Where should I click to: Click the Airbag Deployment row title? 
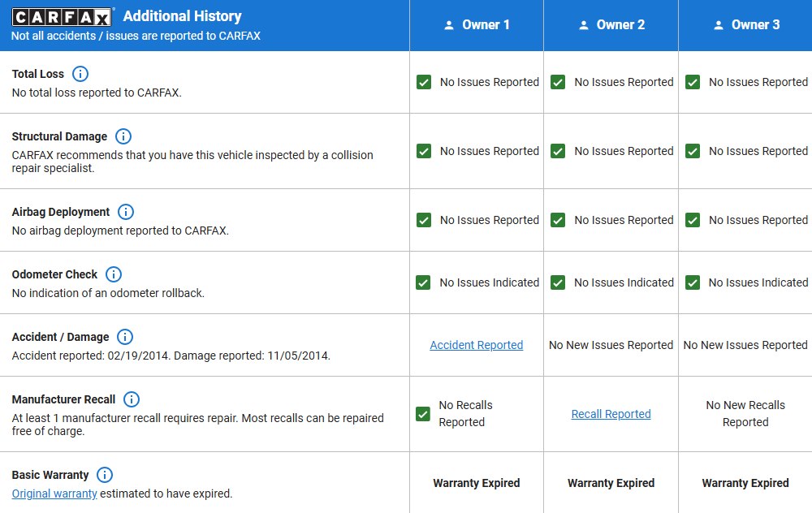(x=61, y=212)
